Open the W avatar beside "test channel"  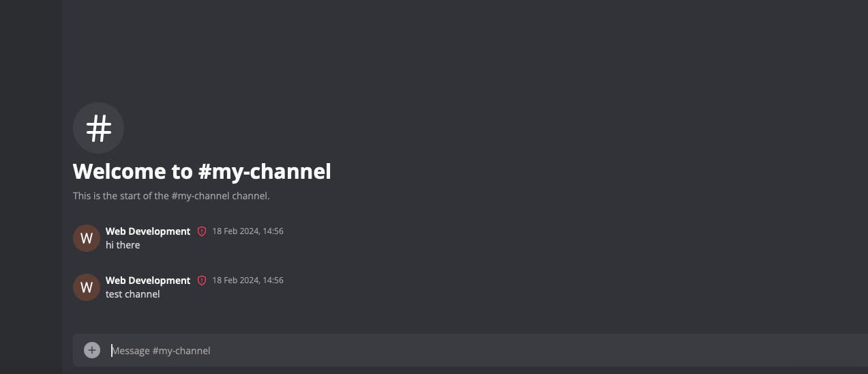pos(87,287)
